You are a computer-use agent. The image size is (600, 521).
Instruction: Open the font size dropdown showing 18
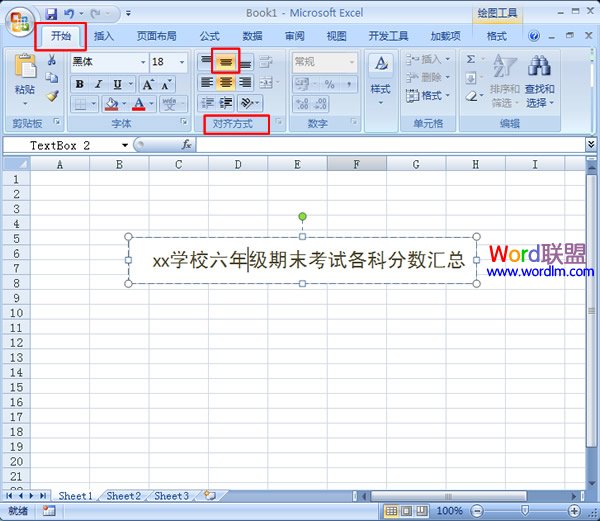point(182,62)
